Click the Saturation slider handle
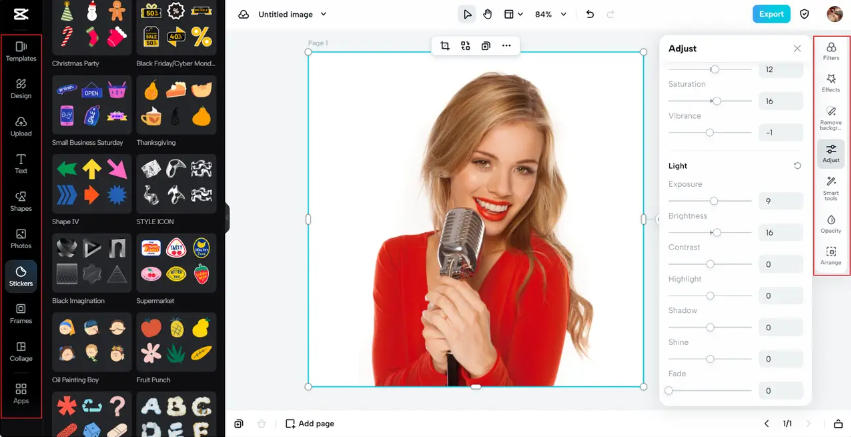 pos(717,101)
